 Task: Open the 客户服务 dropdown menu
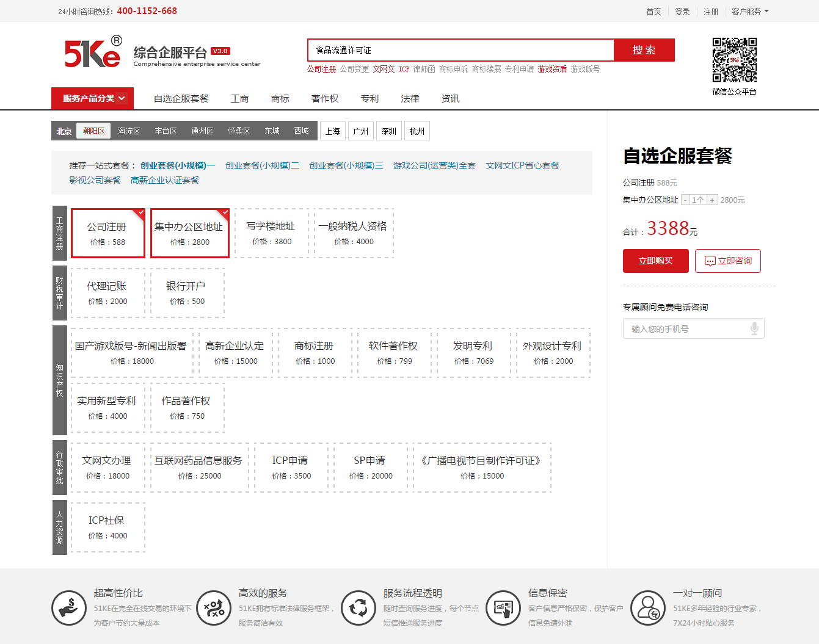(750, 12)
